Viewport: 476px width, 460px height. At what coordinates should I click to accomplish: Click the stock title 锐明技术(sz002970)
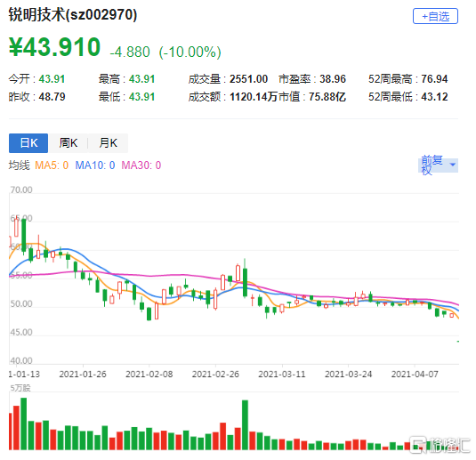click(73, 14)
